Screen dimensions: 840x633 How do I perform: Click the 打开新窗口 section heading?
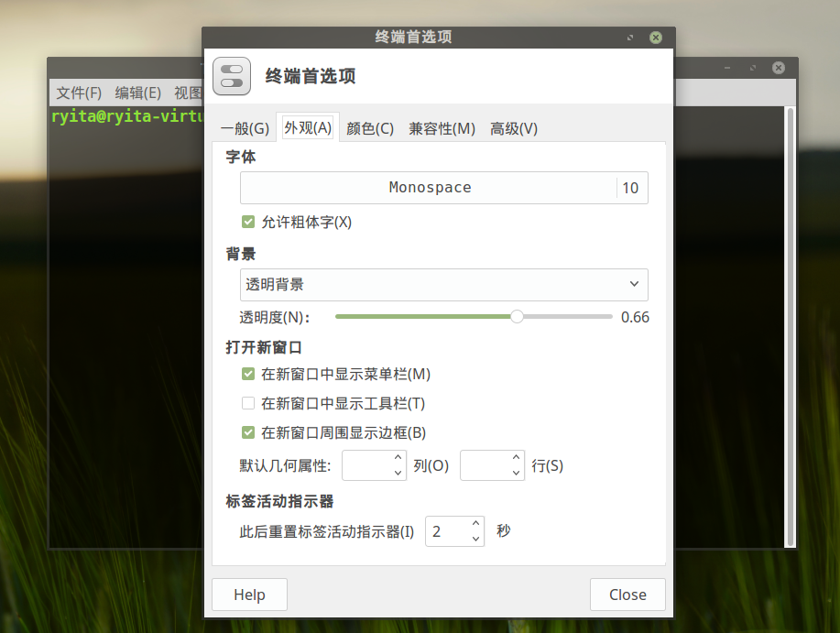[264, 347]
